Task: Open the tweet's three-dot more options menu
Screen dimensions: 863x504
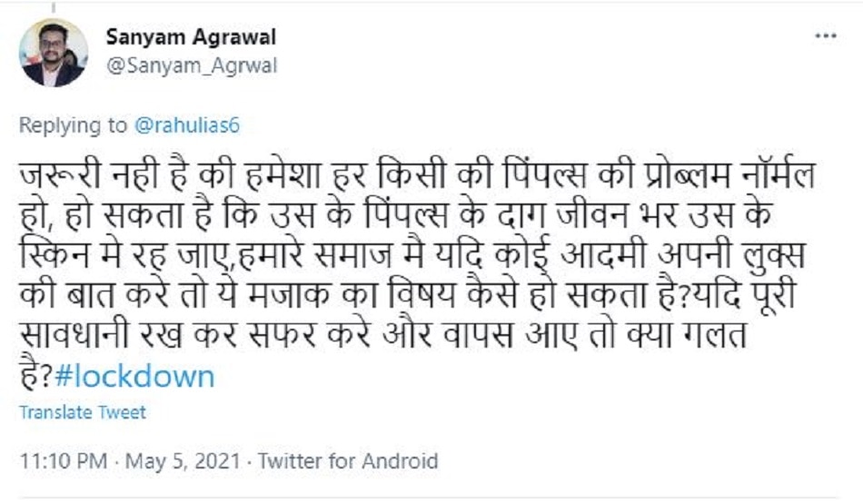Action: [825, 36]
